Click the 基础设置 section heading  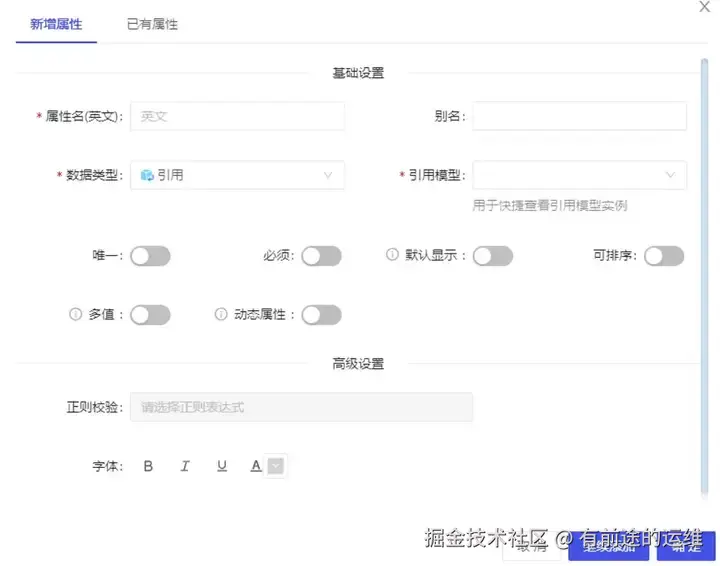358,73
